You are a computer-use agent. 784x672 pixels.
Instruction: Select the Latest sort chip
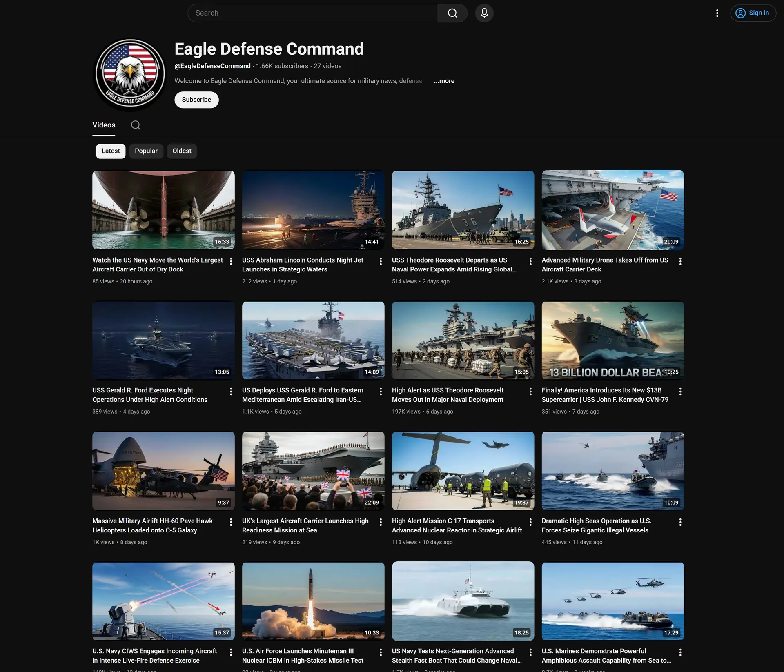pos(111,151)
